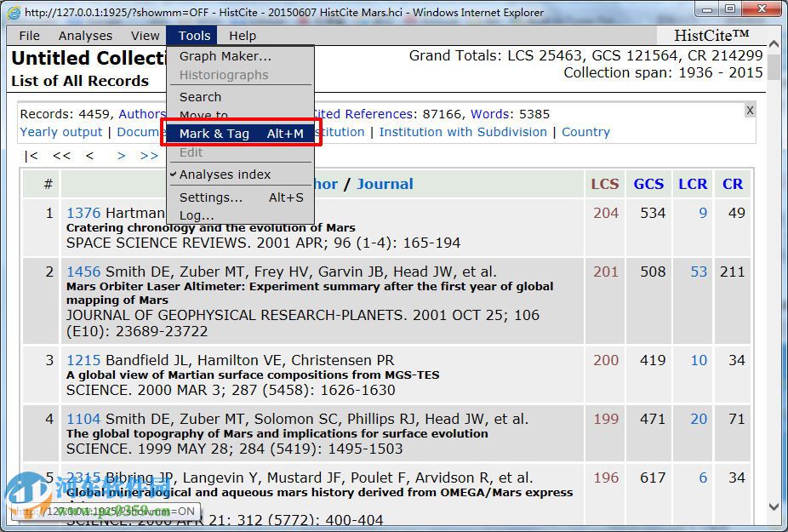
Task: Click the Search menu item
Action: 200,97
